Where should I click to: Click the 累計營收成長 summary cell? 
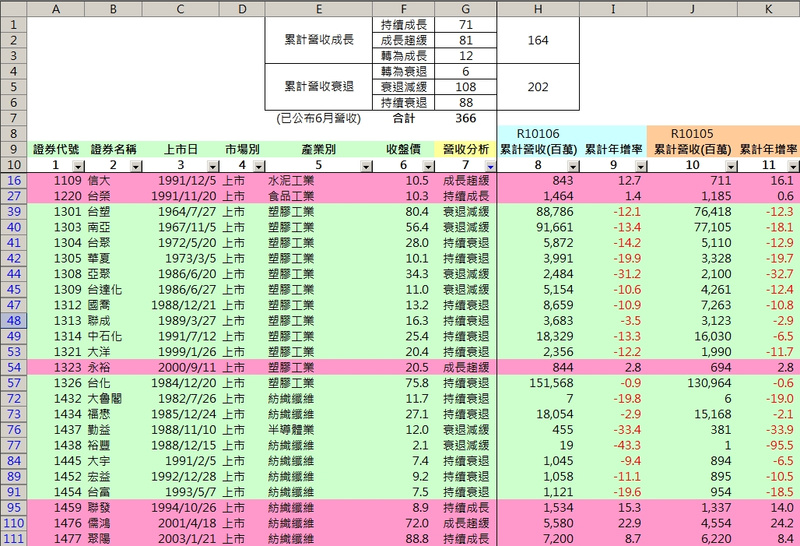tap(319, 40)
